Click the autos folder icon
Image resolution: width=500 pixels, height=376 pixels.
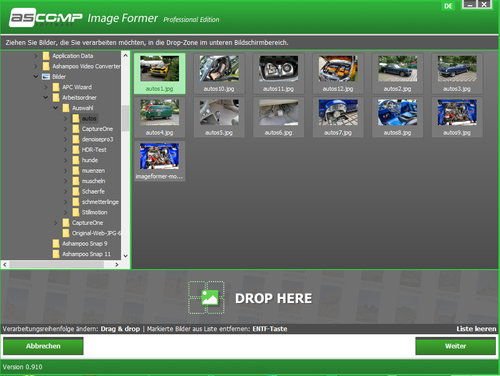coord(76,118)
